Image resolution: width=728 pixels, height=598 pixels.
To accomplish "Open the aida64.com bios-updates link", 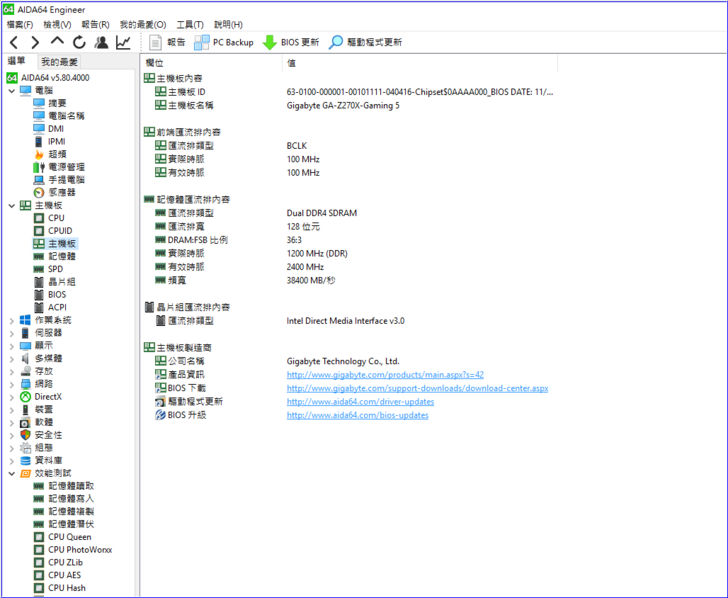I will click(357, 415).
